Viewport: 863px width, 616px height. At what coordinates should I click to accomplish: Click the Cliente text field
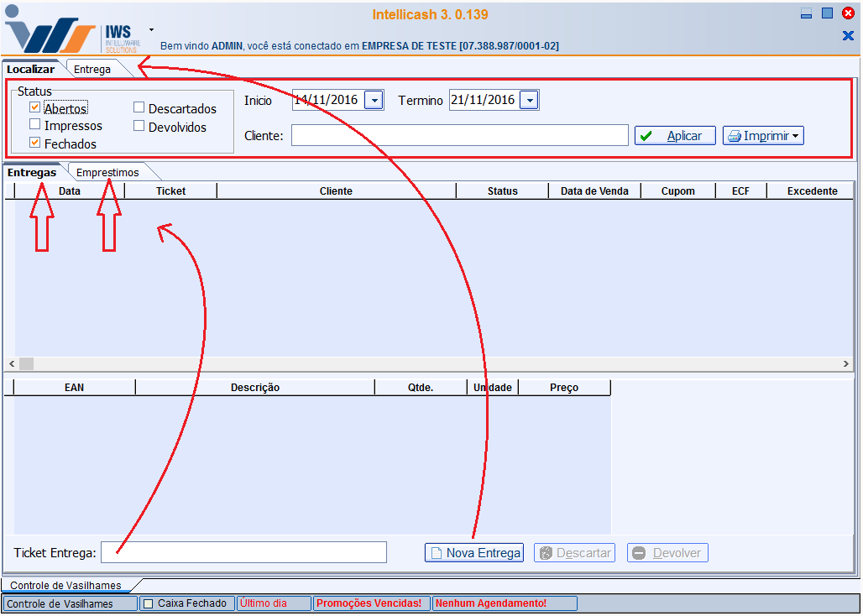(459, 136)
